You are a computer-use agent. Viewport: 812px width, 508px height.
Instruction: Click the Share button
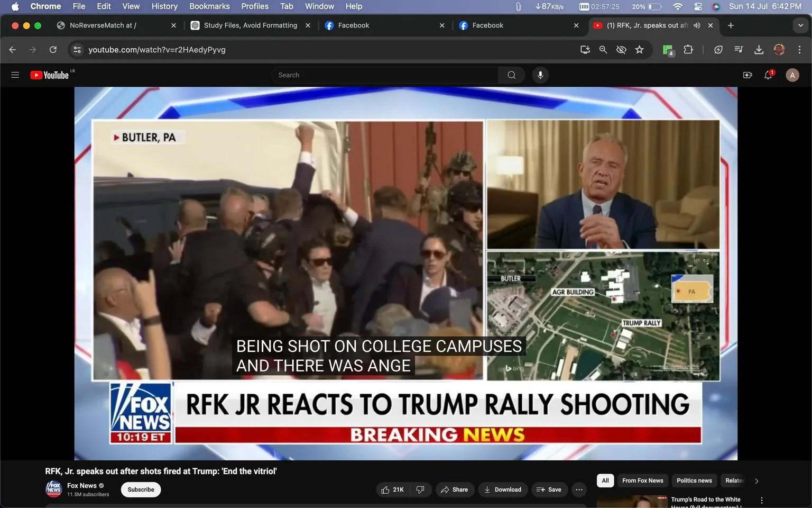click(x=454, y=489)
